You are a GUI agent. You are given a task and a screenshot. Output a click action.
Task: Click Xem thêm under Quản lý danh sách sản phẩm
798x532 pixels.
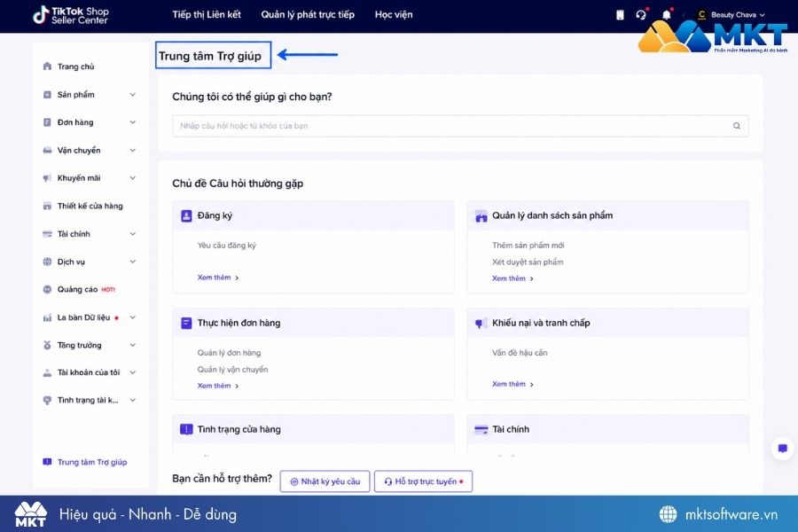click(x=512, y=278)
